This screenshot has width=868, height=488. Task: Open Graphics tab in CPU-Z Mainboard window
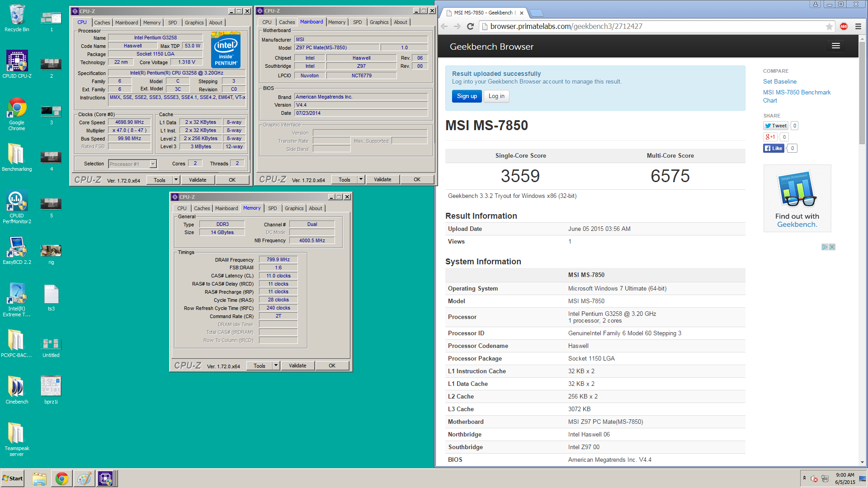click(379, 22)
